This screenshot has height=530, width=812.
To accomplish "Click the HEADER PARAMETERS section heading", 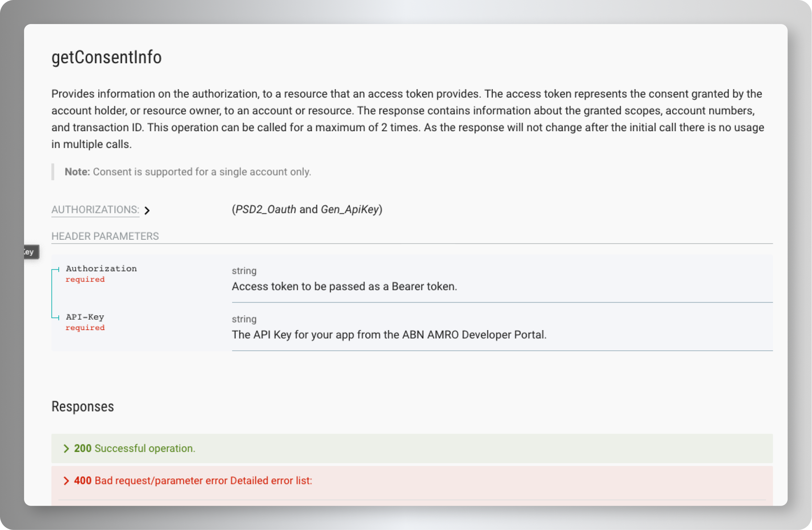I will tap(105, 236).
